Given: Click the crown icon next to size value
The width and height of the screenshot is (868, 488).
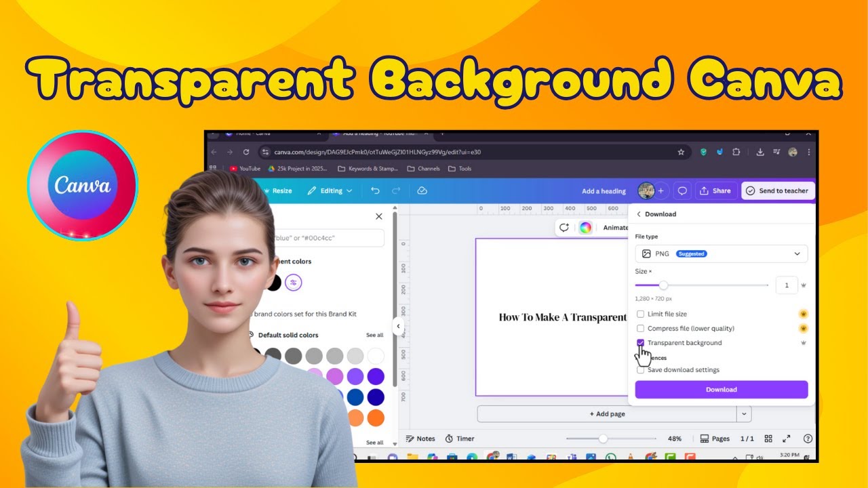Looking at the screenshot, I should (x=804, y=285).
